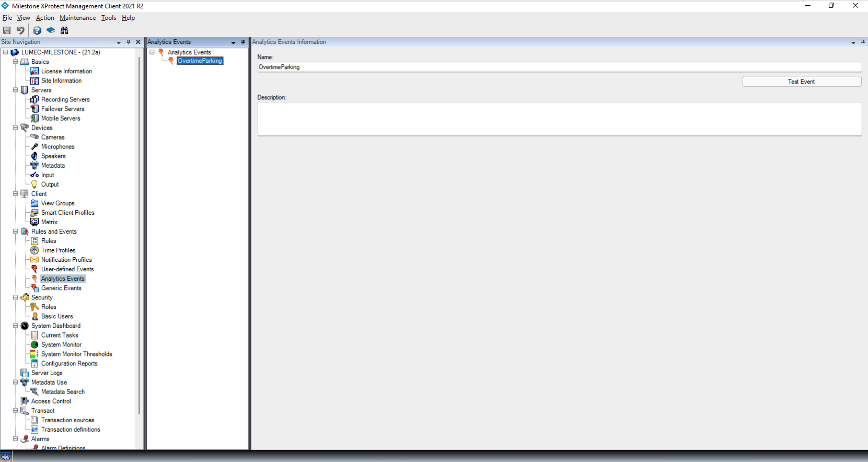Click the Speakers icon

point(34,156)
